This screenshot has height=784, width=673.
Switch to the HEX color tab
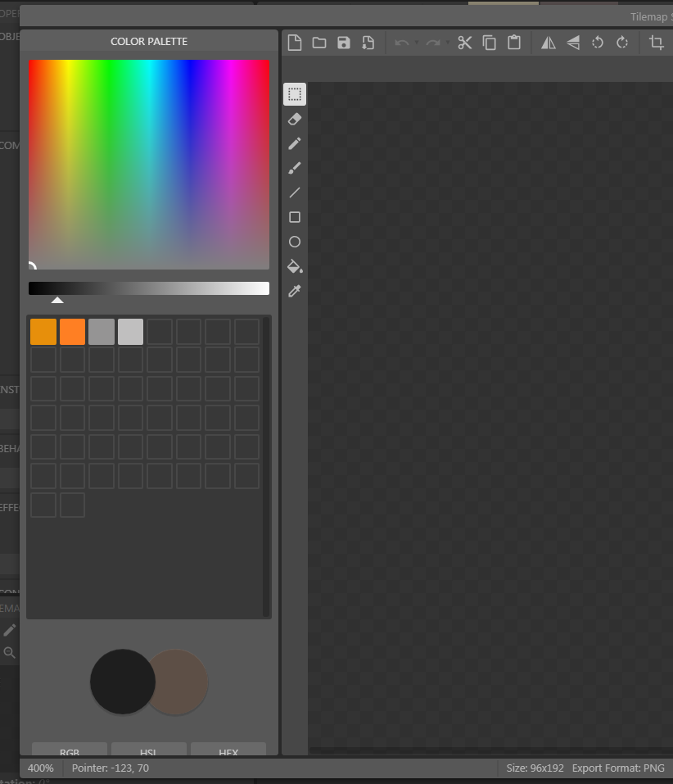coord(228,749)
